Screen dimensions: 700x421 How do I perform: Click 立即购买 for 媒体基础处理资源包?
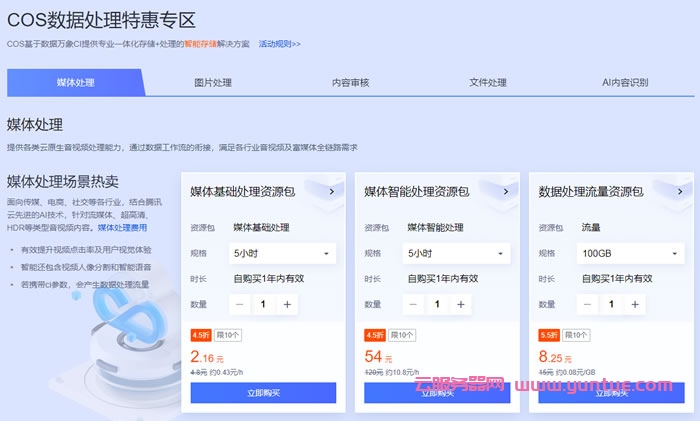(x=263, y=393)
